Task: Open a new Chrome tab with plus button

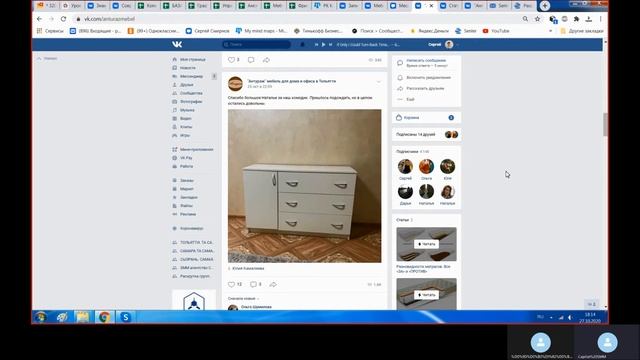Action: click(x=545, y=6)
